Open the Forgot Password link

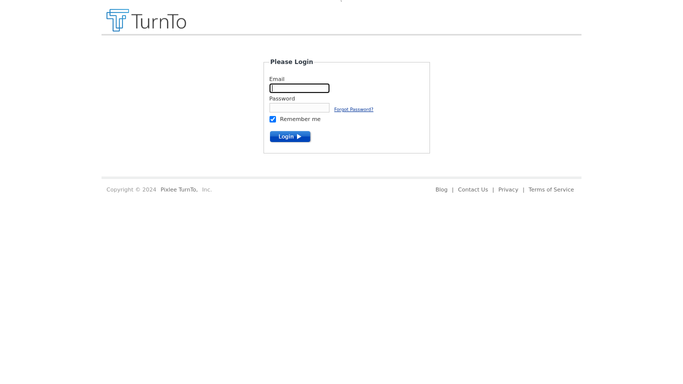tap(354, 109)
